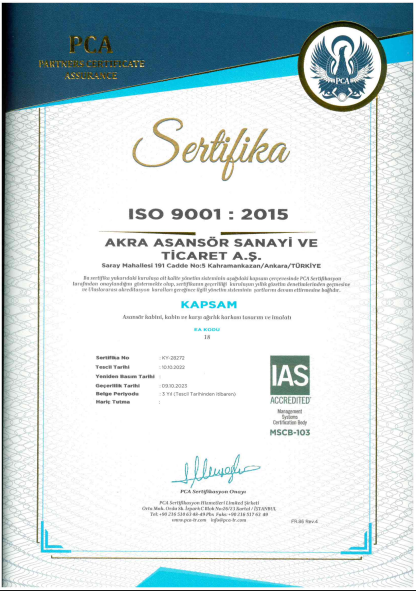Select validity date '09.10.2023'

pyautogui.click(x=174, y=386)
